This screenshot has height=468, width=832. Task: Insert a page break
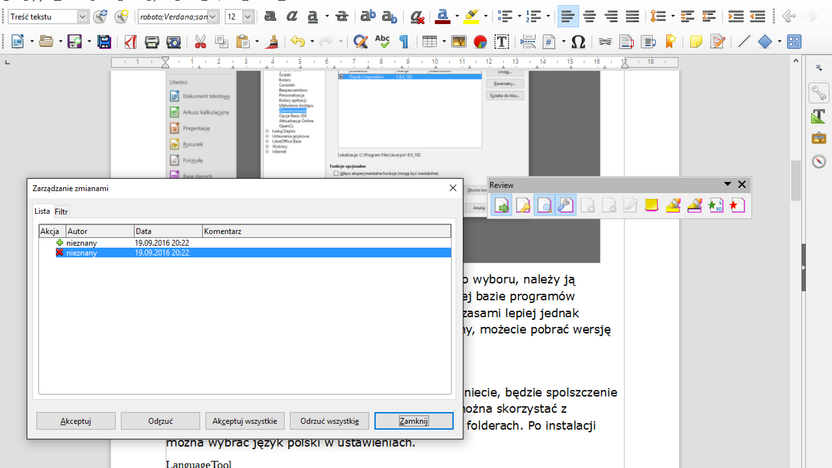coord(528,41)
